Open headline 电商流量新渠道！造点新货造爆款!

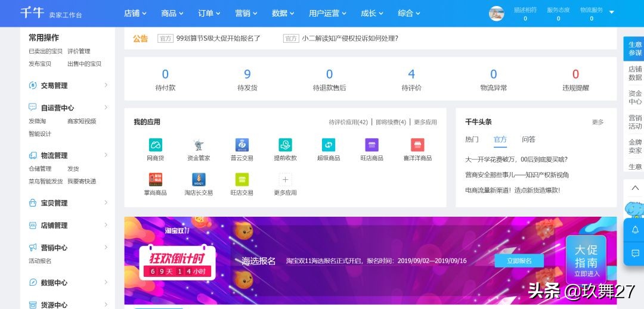point(513,190)
